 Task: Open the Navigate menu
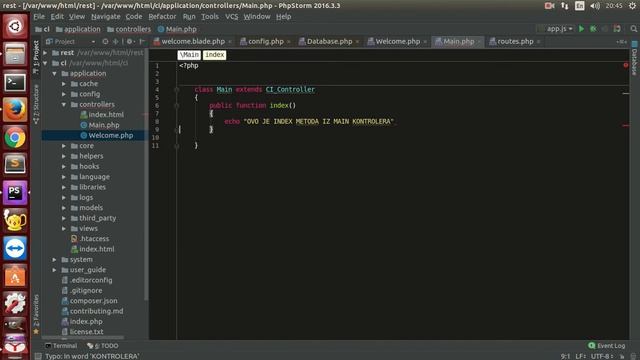pyautogui.click(x=106, y=17)
